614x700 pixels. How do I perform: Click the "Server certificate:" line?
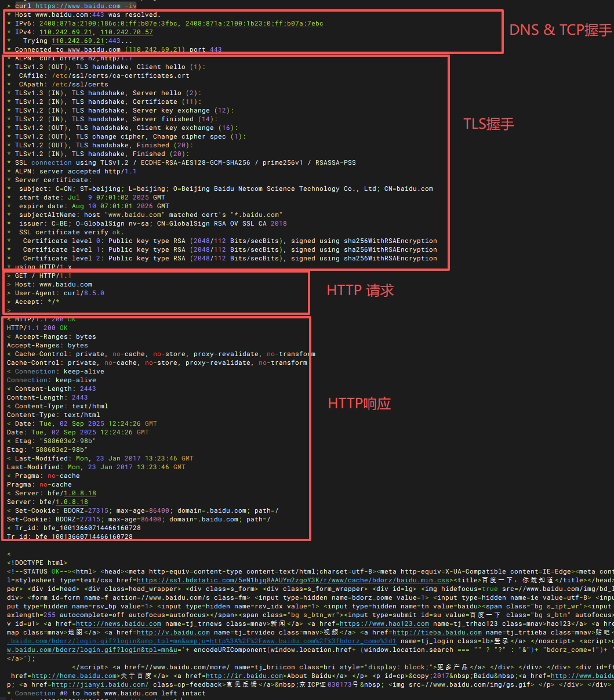(49, 180)
